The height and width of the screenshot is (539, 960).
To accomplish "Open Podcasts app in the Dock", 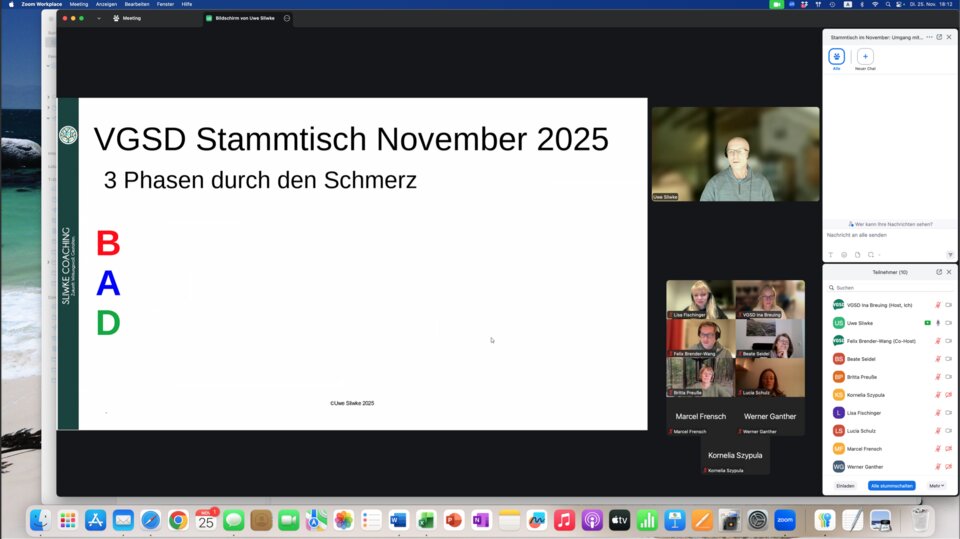I will click(592, 521).
